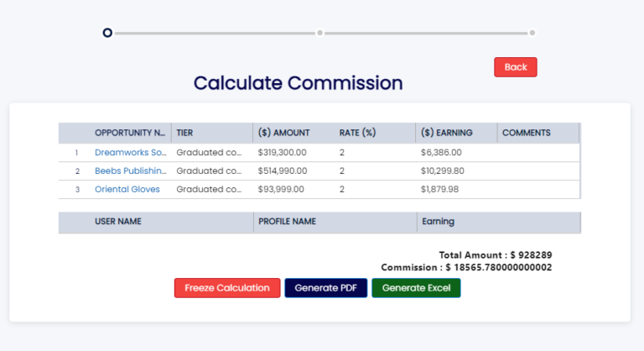Export using Generate Excel button
This screenshot has height=351, width=644.
(416, 288)
